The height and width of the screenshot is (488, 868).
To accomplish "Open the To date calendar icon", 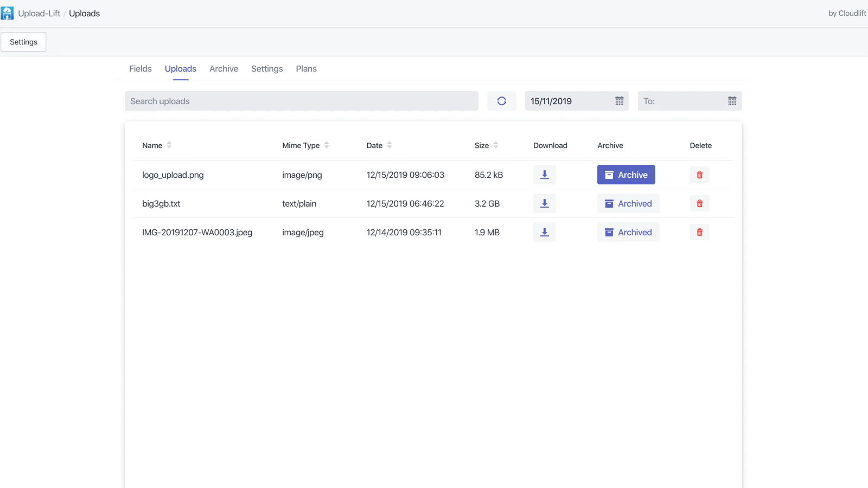I will tap(732, 101).
